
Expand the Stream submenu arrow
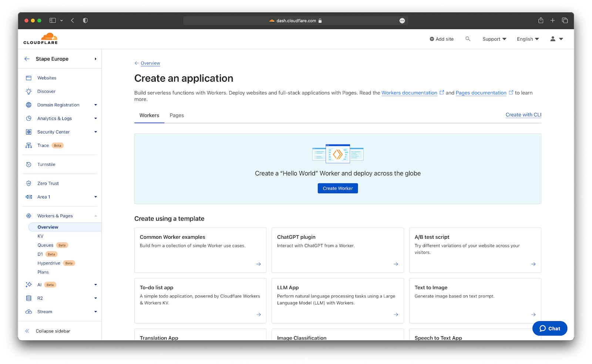click(95, 312)
